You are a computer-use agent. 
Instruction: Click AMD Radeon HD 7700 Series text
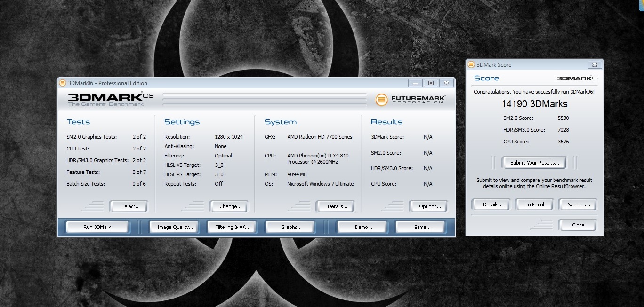pos(320,137)
